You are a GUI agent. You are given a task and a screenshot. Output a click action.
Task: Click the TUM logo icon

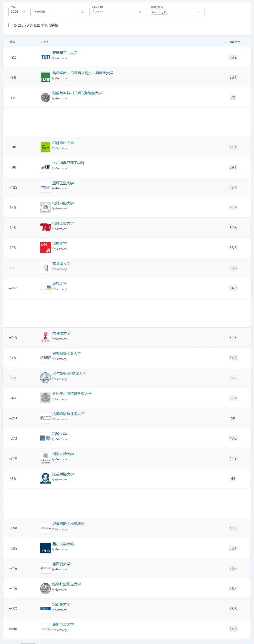pyautogui.click(x=45, y=57)
